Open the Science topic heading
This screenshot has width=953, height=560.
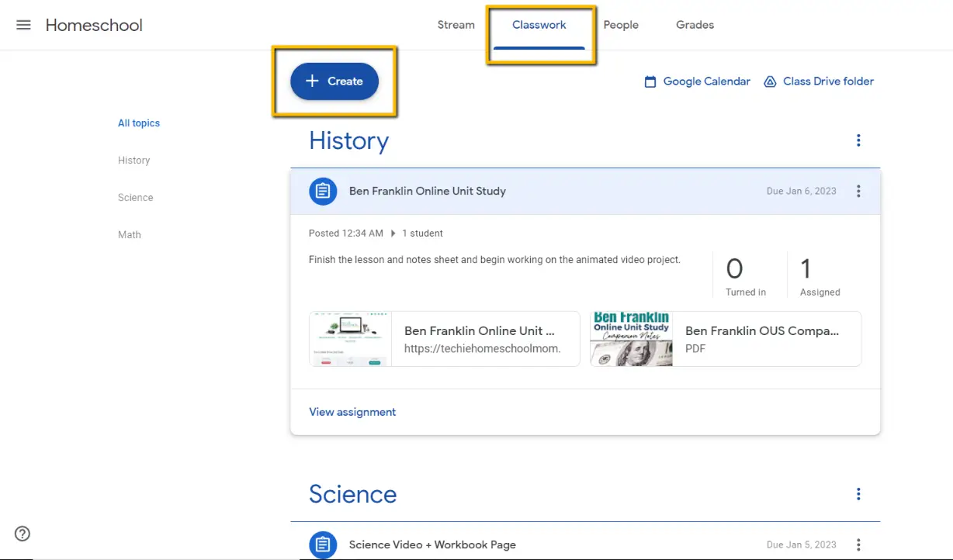353,494
